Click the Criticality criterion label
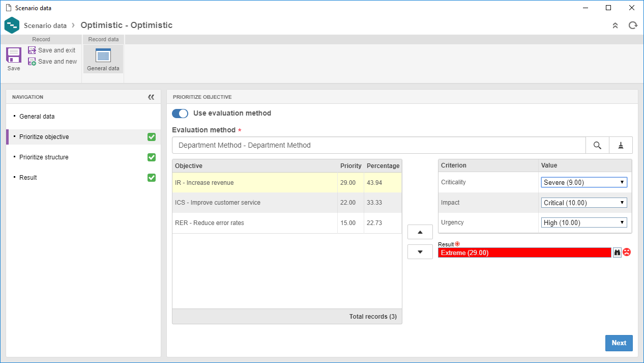 (453, 182)
